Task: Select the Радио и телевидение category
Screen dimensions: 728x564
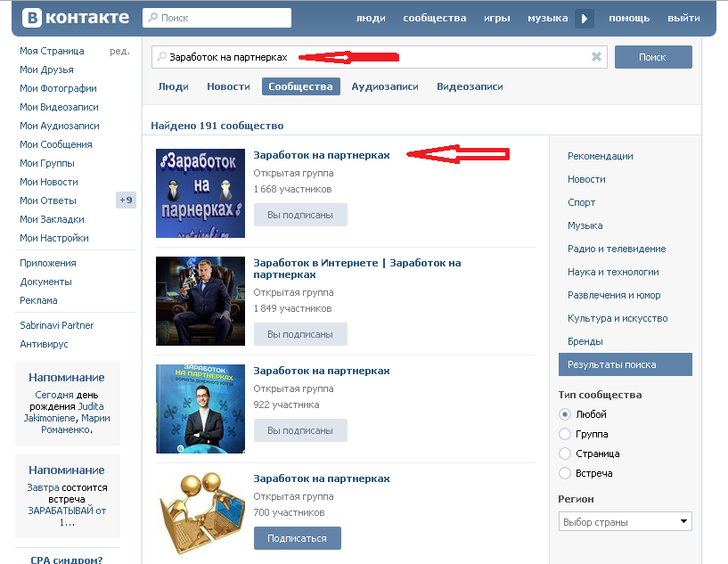Action: [617, 249]
